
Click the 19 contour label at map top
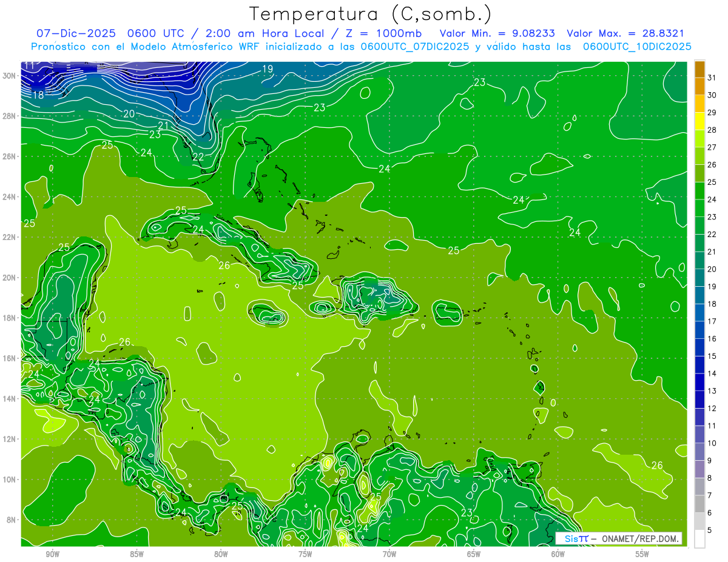click(x=268, y=69)
